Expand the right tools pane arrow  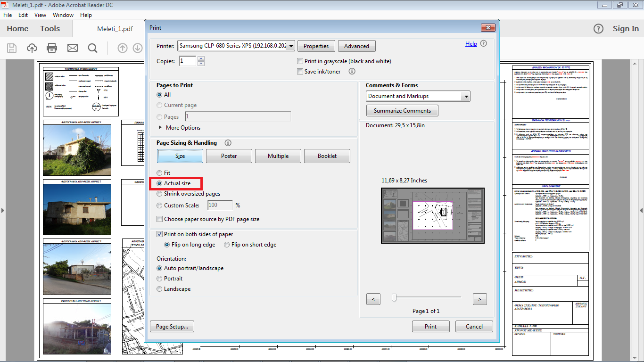(x=641, y=210)
